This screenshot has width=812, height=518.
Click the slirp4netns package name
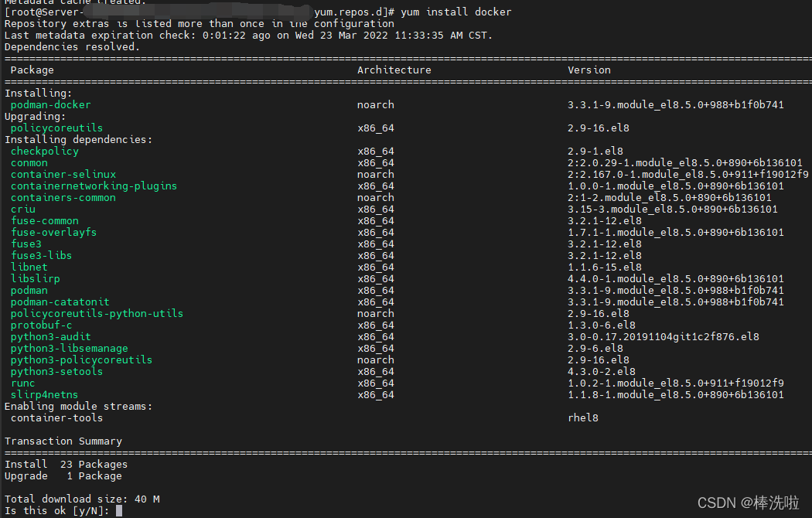click(x=45, y=394)
